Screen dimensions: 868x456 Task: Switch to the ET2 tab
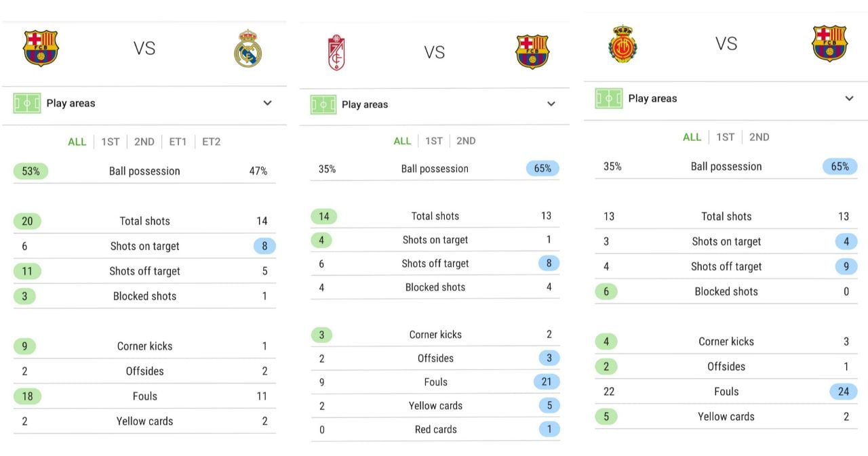click(x=211, y=142)
